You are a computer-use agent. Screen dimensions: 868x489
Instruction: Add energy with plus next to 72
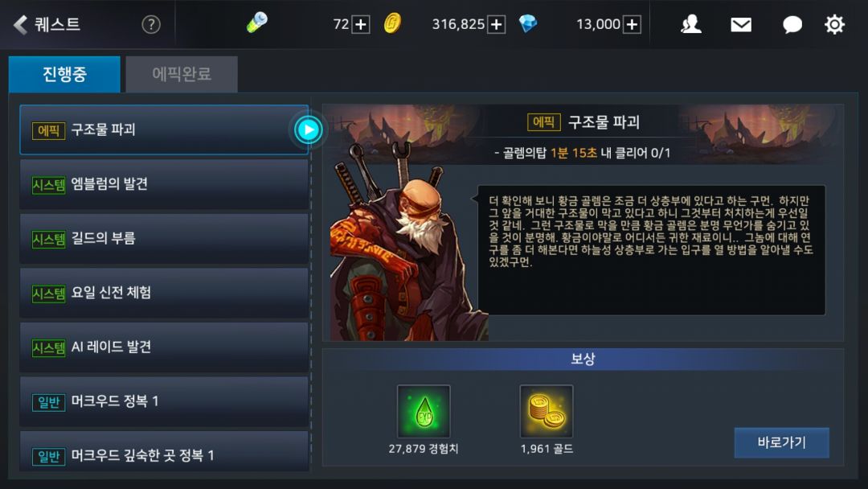[361, 24]
